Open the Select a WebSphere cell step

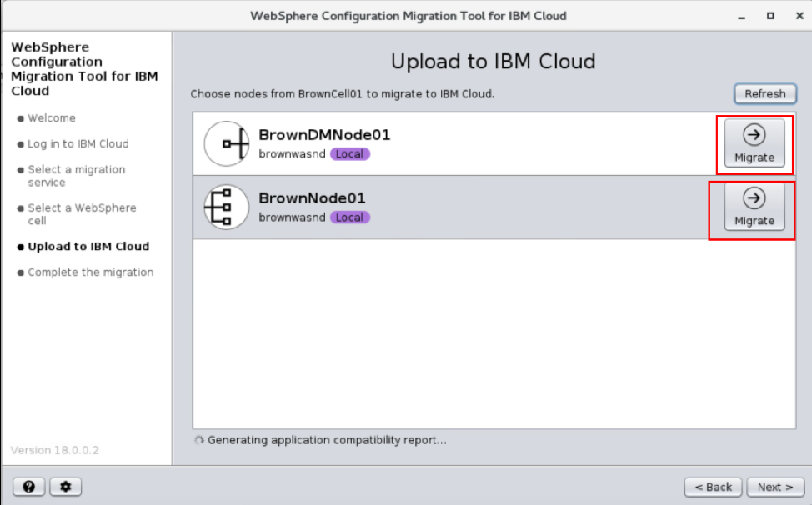tap(82, 214)
